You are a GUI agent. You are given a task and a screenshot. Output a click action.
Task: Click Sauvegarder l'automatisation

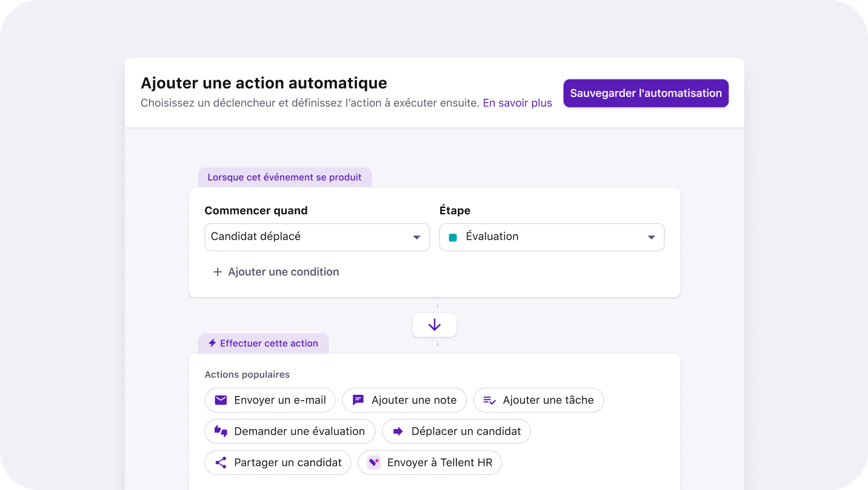click(x=645, y=93)
